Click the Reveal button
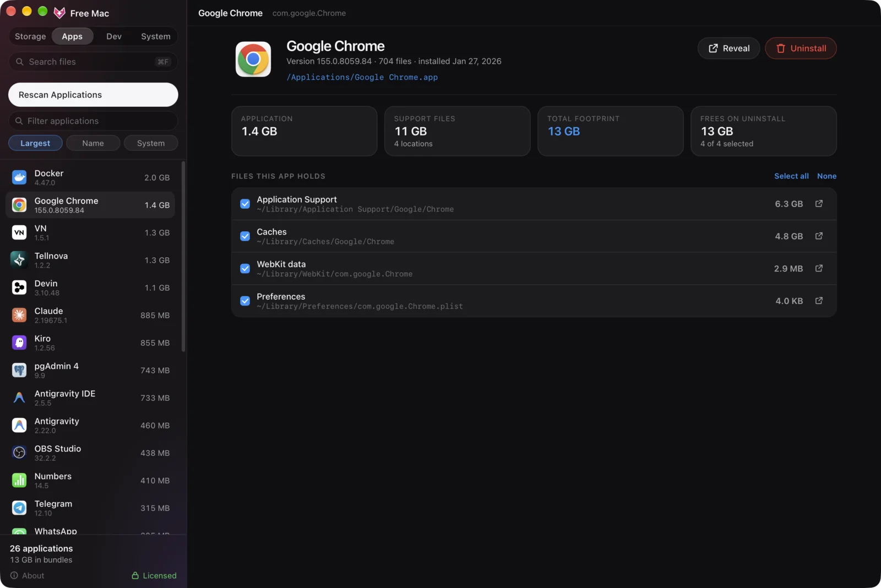 pyautogui.click(x=728, y=48)
